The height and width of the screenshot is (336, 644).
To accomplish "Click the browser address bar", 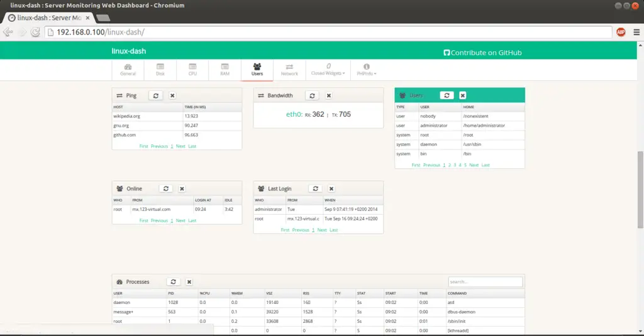I will point(328,32).
